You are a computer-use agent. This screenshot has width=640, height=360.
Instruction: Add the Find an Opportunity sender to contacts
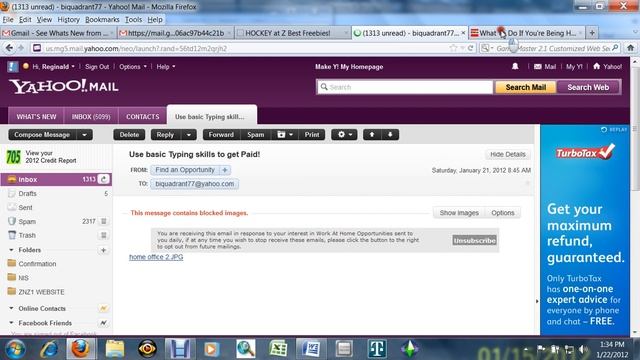coord(224,170)
